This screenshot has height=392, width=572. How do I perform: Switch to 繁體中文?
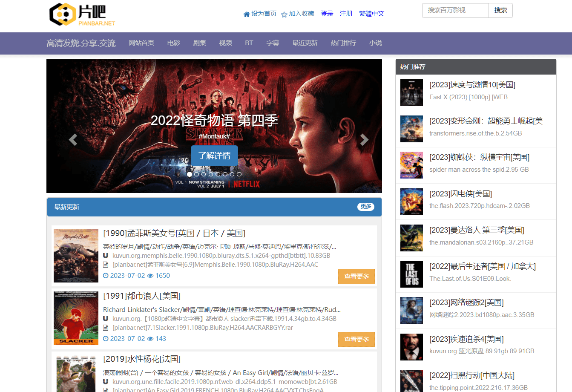372,14
